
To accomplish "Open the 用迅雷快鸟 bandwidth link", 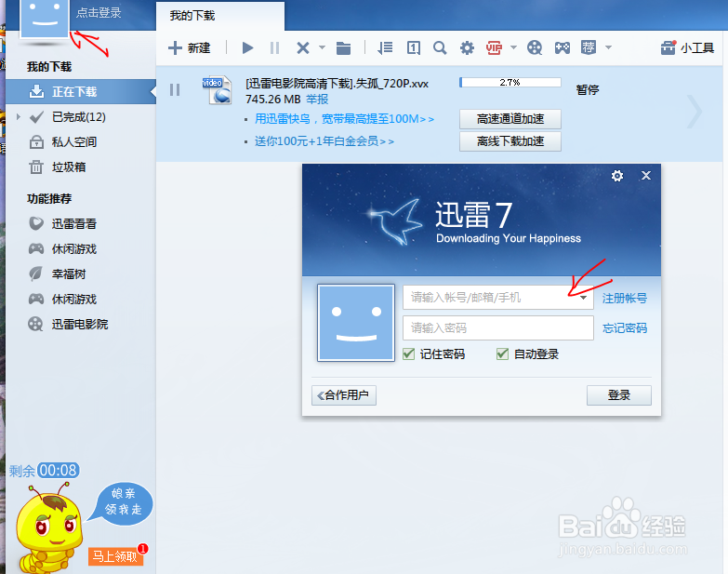I will [x=344, y=119].
